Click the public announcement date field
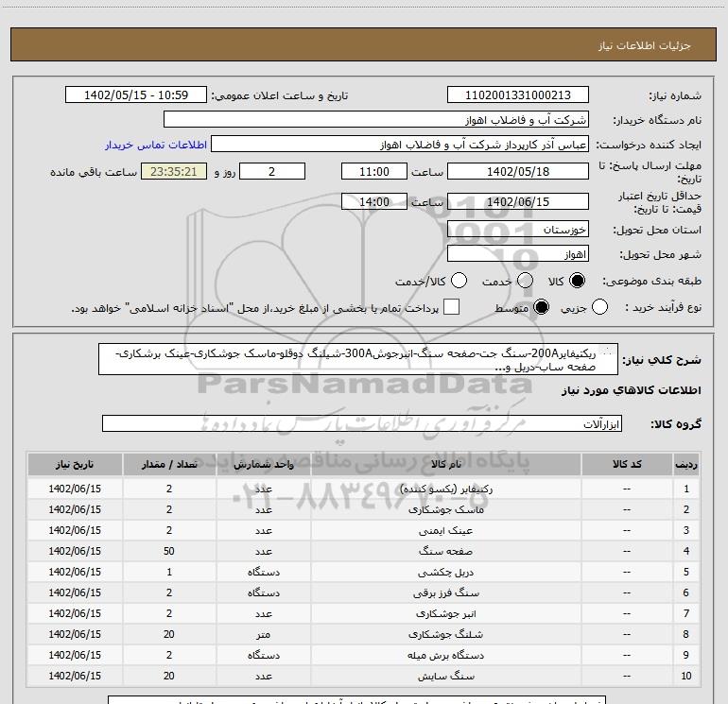Image resolution: width=728 pixels, height=704 pixels. tap(136, 94)
